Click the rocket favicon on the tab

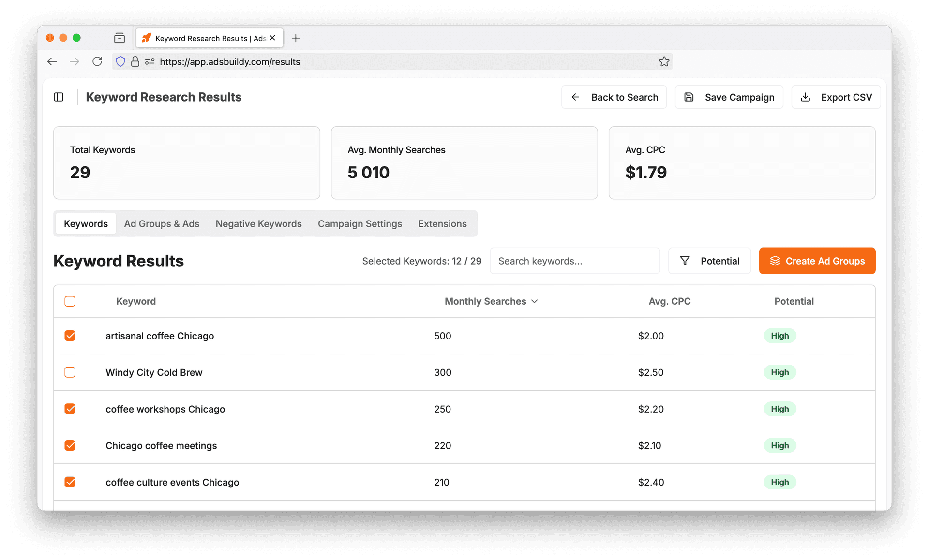(x=147, y=38)
